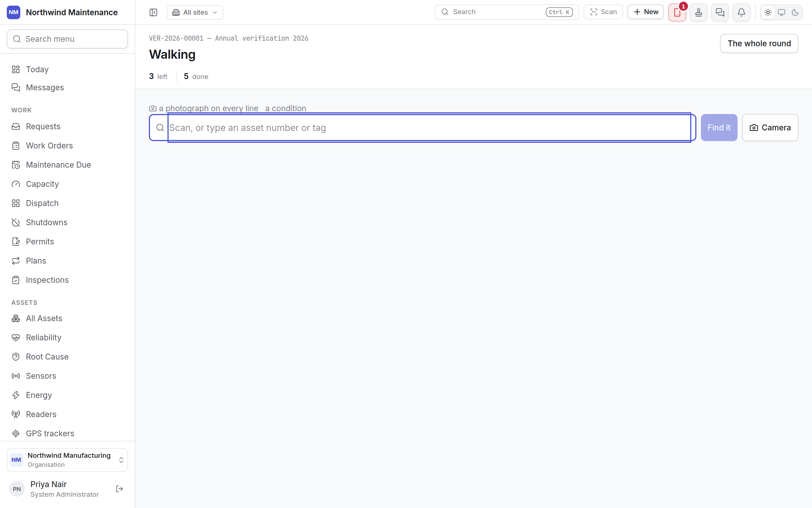Log out via the sign-out icon
Image resolution: width=812 pixels, height=508 pixels.
pyautogui.click(x=120, y=489)
